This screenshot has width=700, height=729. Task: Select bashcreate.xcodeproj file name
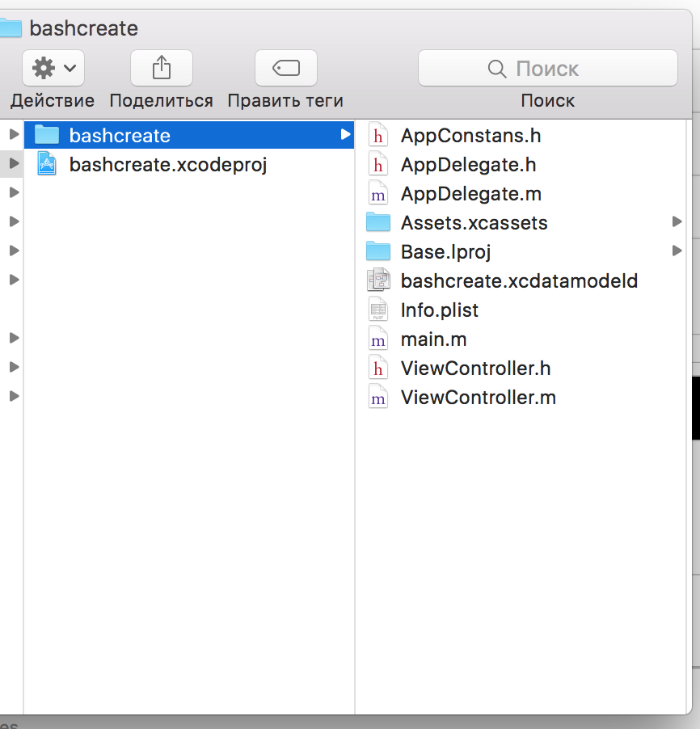pyautogui.click(x=168, y=165)
